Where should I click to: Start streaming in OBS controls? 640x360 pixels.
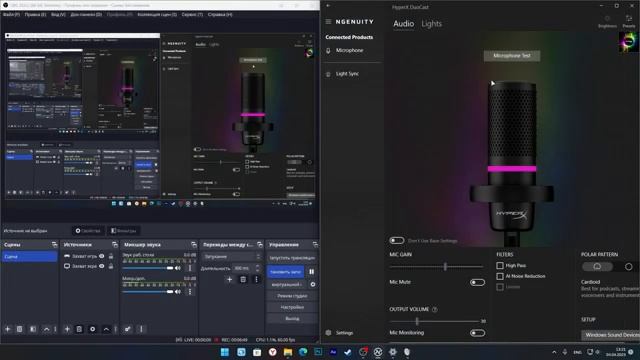292,258
